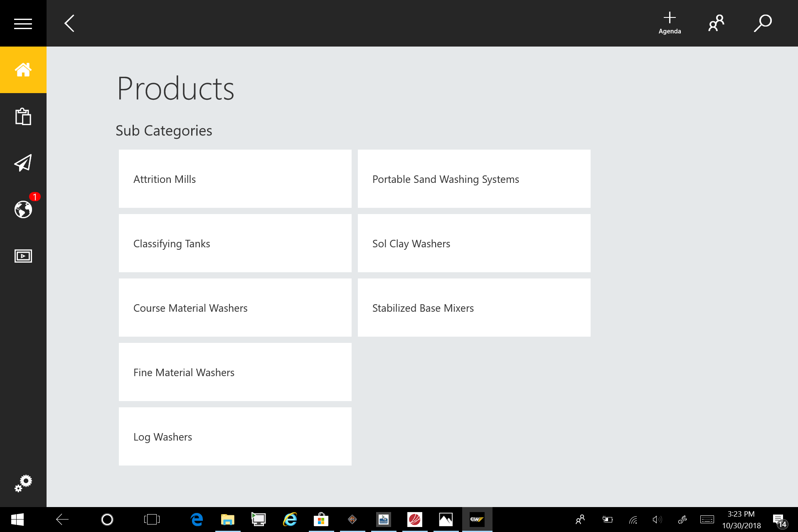Click the Log Washers tile
The height and width of the screenshot is (532, 798).
coord(235,436)
